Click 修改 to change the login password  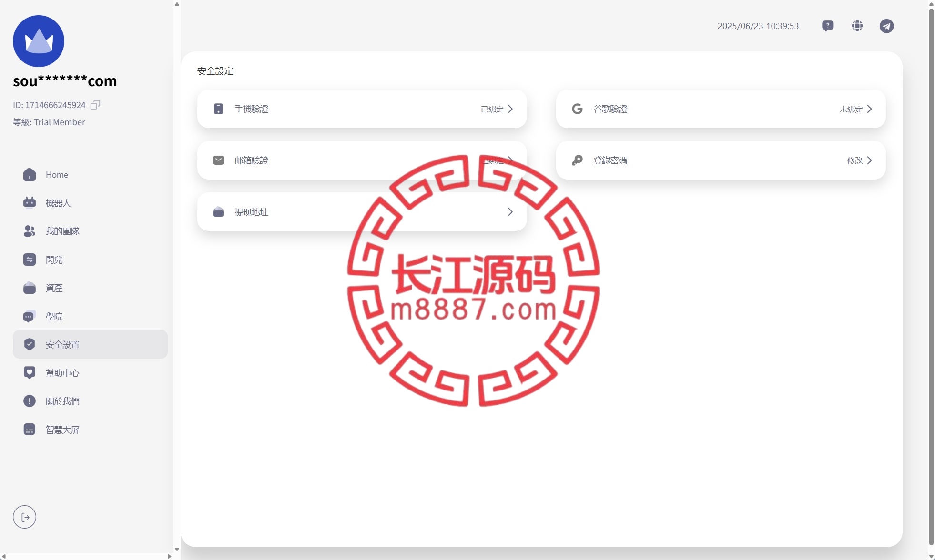855,160
